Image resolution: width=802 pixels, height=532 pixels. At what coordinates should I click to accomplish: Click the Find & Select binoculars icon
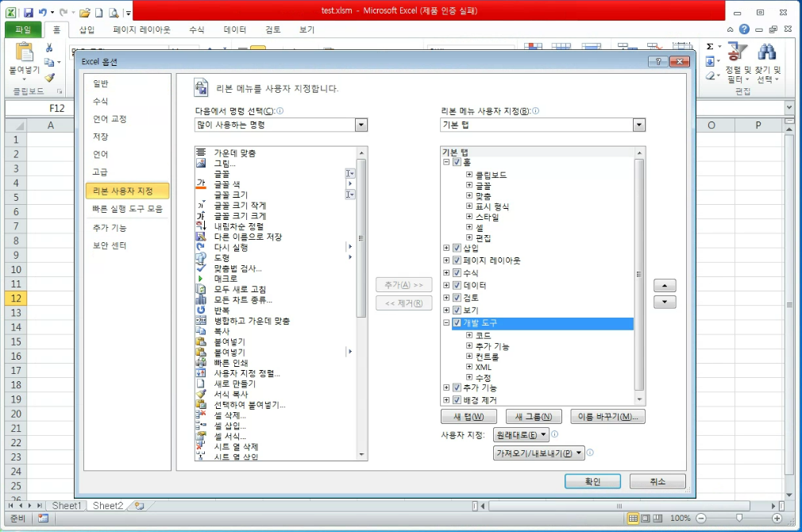pyautogui.click(x=767, y=51)
